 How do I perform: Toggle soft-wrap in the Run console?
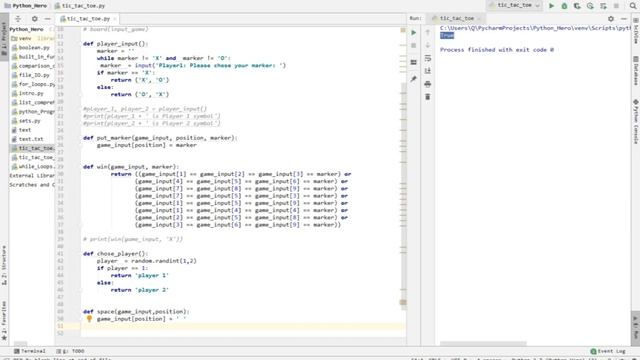point(427,58)
